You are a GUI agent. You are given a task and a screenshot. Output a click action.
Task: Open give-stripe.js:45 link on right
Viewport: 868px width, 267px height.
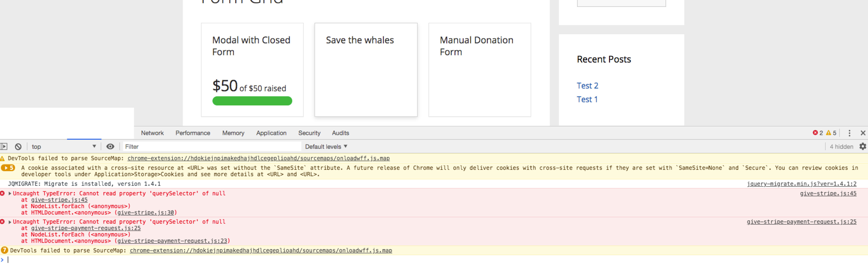pos(828,194)
